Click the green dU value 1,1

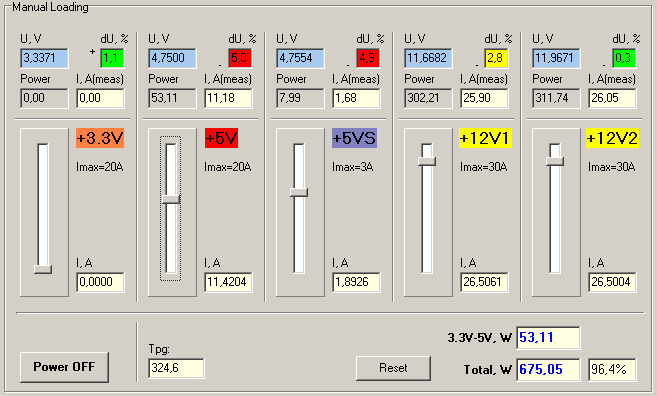click(112, 58)
